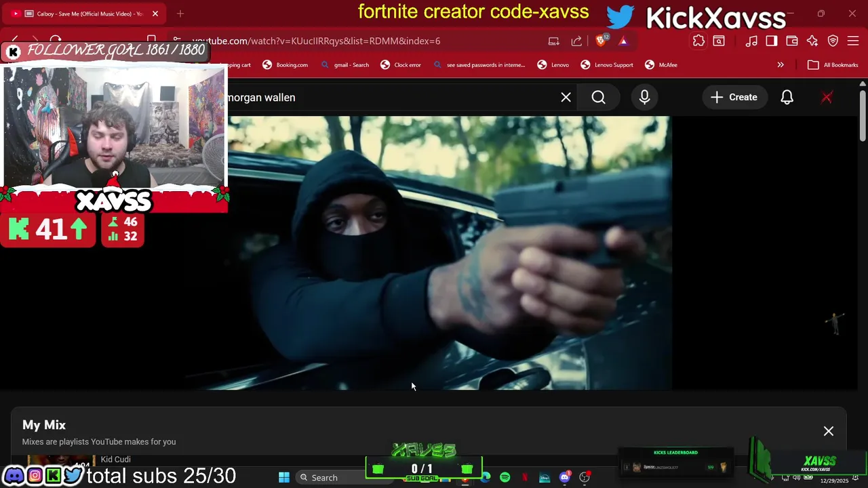Screen dimensions: 868x488
Task: Start YouTube voice search microphone
Action: 644,98
